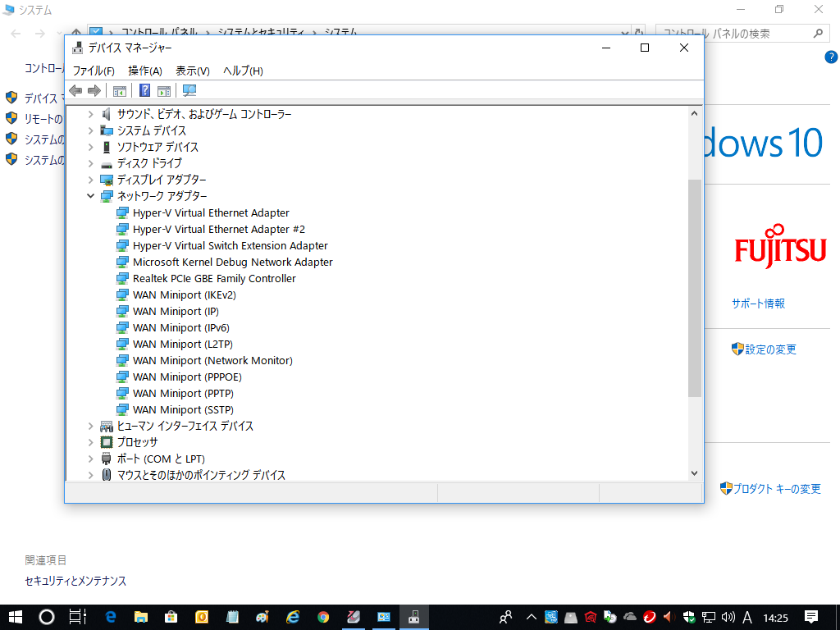The height and width of the screenshot is (630, 840).
Task: Open Microsoft Store from the taskbar
Action: point(171,617)
